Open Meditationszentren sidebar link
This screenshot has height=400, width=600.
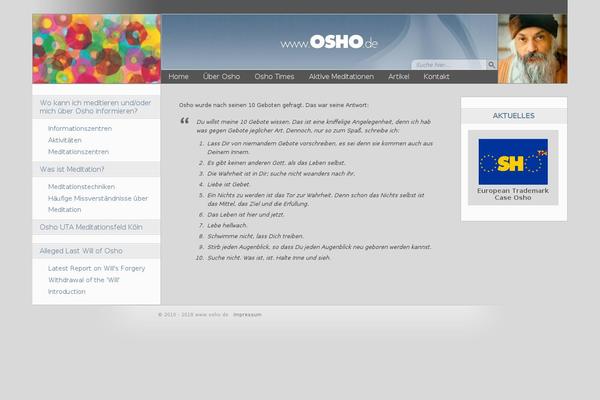(78, 152)
